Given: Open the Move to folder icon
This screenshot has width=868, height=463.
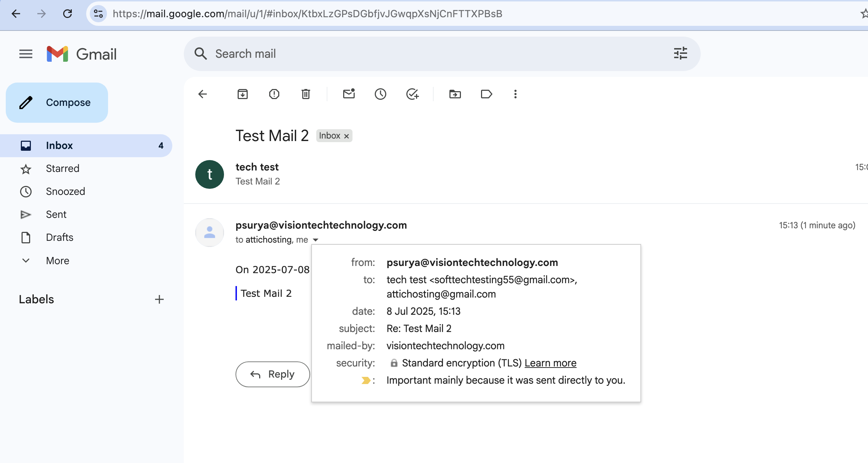Looking at the screenshot, I should pos(455,94).
